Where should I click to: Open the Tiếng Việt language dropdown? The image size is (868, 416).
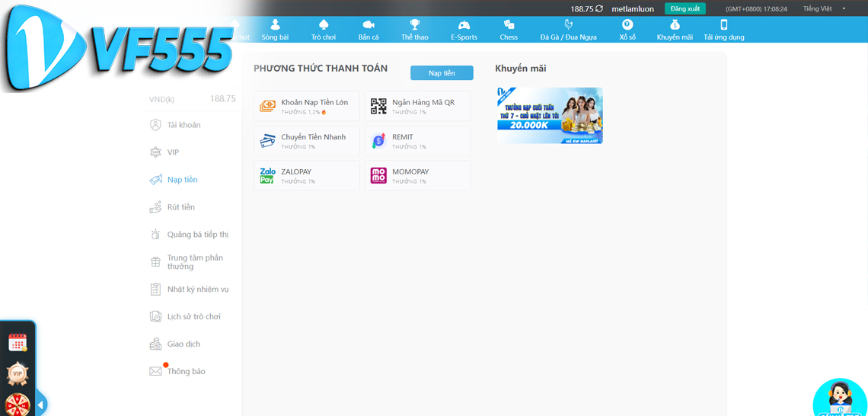825,9
